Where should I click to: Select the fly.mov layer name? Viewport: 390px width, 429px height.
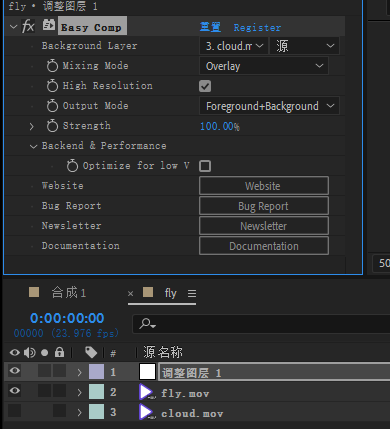point(185,393)
